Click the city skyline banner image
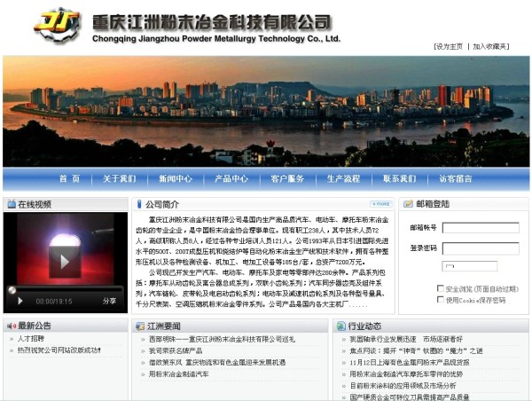This screenshot has width=532, height=401. point(266,112)
